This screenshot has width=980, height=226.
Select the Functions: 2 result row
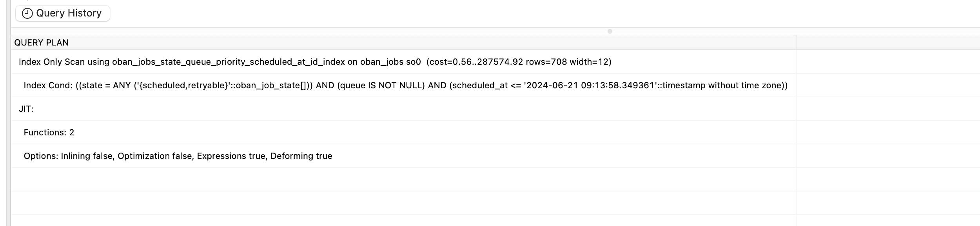(x=403, y=132)
